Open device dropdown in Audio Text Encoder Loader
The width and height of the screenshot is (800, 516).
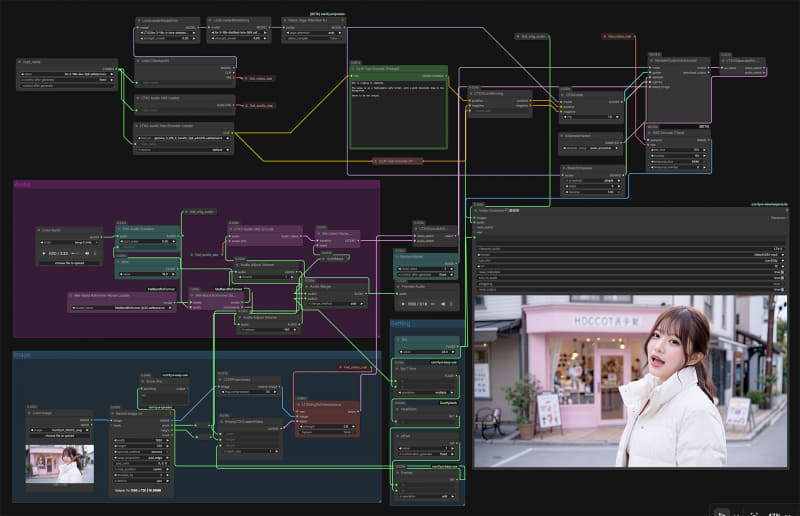click(184, 150)
